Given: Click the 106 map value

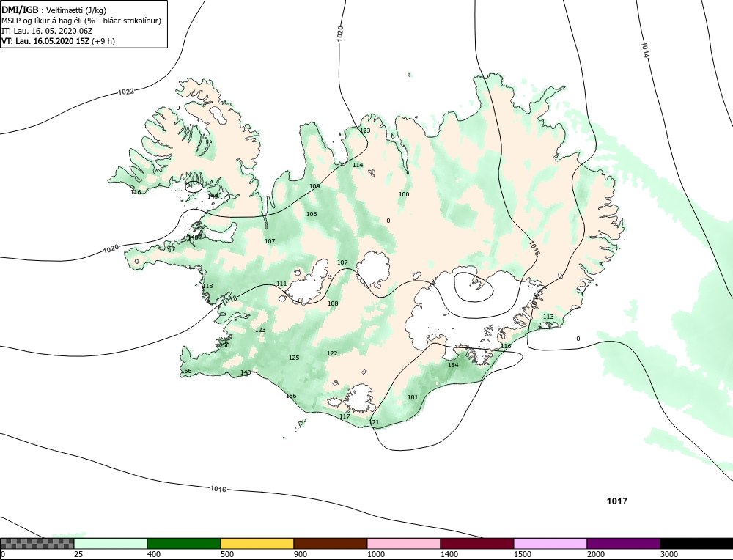Looking at the screenshot, I should pyautogui.click(x=312, y=215).
